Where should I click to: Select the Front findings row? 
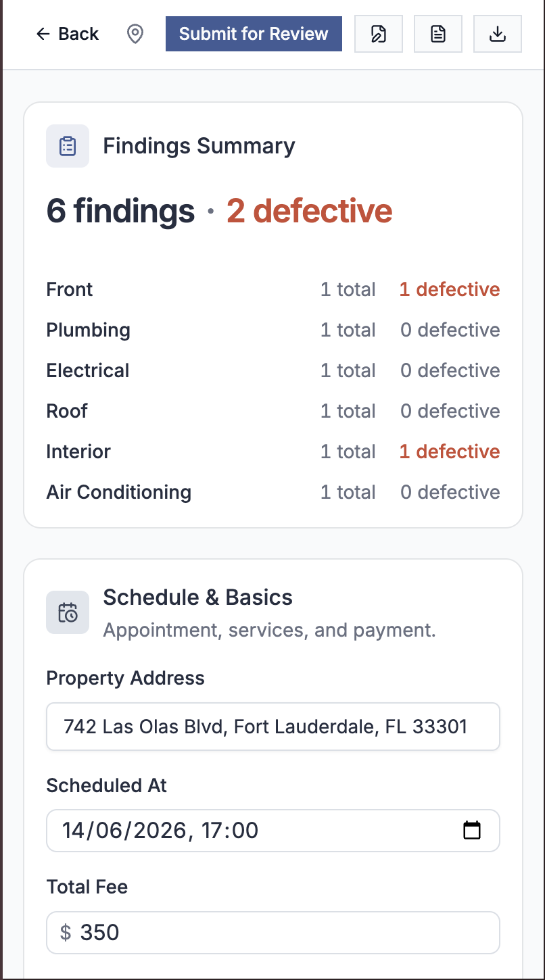pos(273,289)
